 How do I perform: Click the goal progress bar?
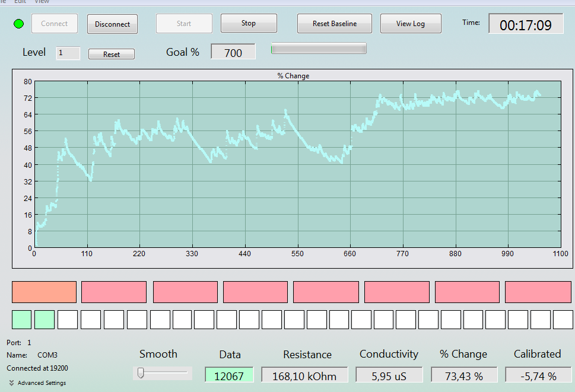[x=319, y=49]
